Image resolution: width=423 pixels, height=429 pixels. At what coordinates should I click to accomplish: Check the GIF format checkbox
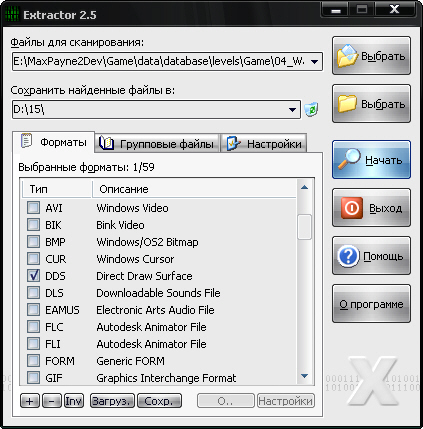pyautogui.click(x=33, y=378)
